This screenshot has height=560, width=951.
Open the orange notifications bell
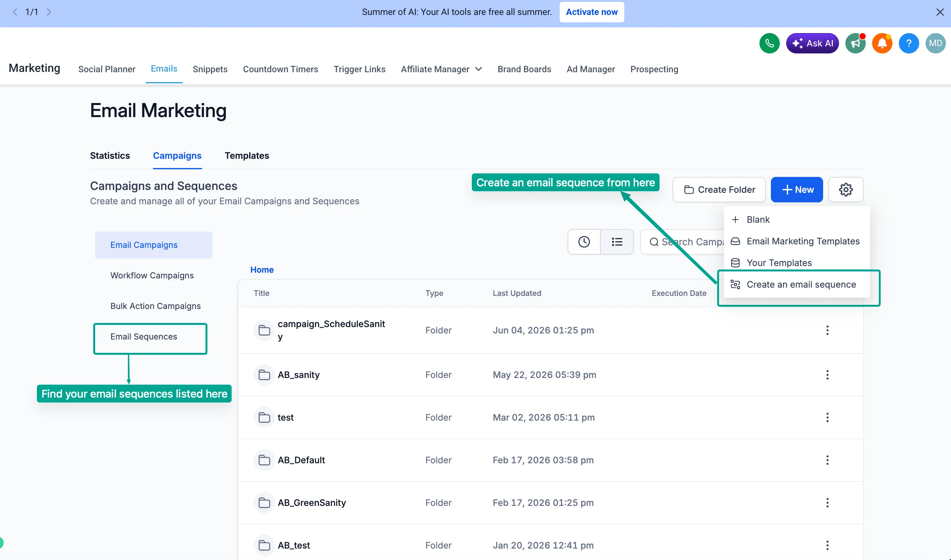coord(882,43)
